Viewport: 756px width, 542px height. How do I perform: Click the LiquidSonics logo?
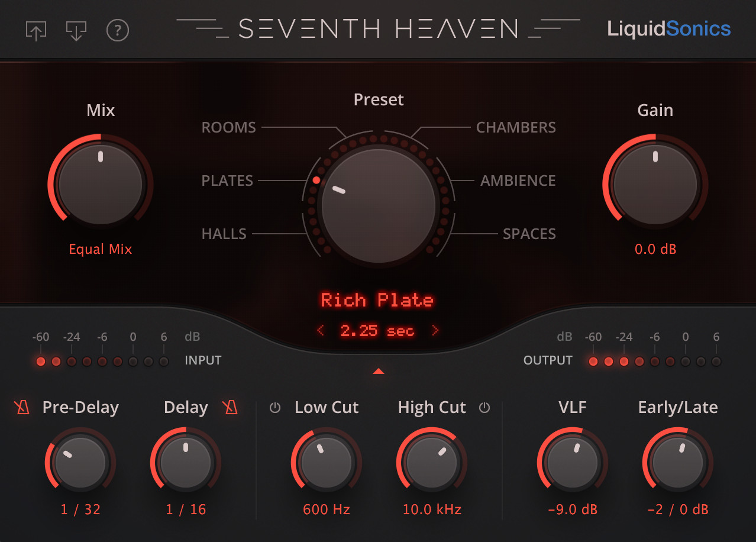(x=668, y=28)
